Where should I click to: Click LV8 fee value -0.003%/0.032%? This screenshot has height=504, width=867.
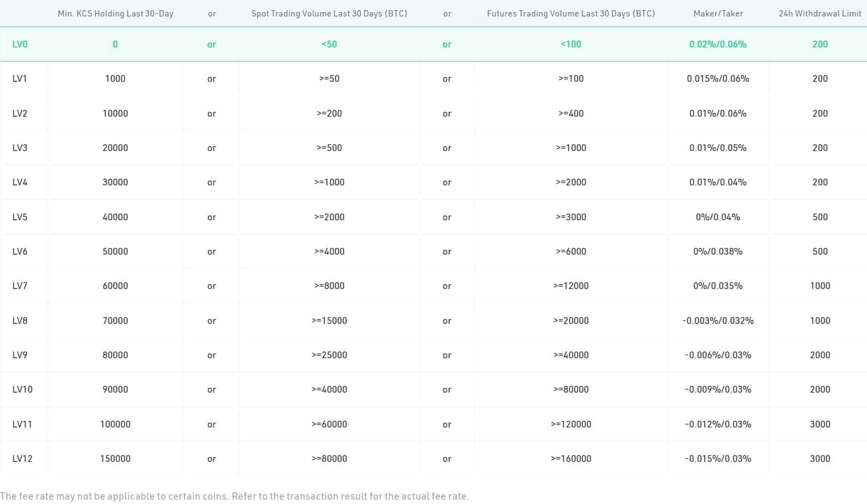pos(718,321)
